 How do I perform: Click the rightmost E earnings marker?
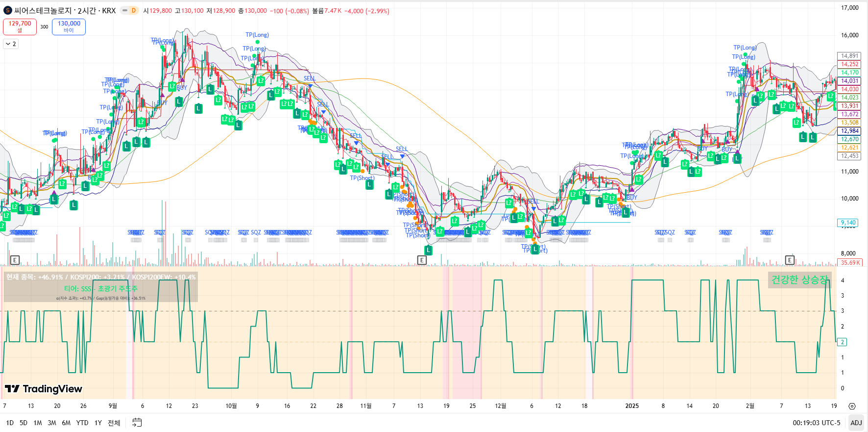click(x=790, y=260)
